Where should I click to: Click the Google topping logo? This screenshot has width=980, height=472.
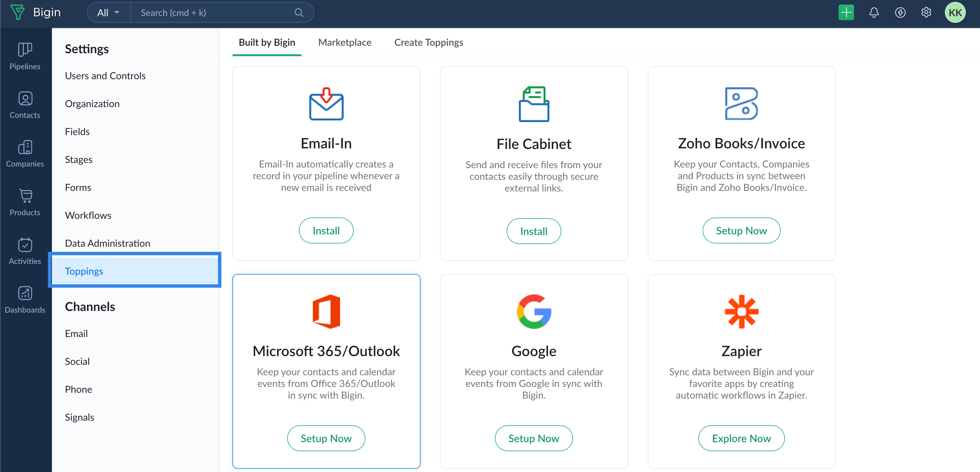pos(533,311)
